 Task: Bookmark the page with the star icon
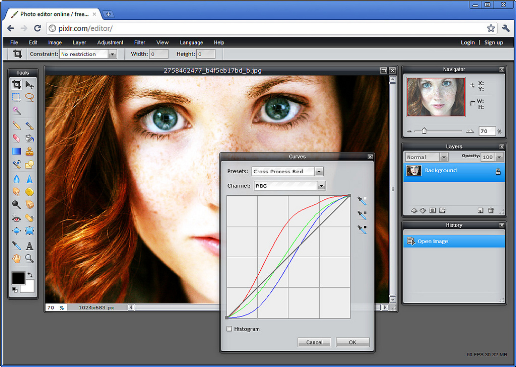(491, 28)
